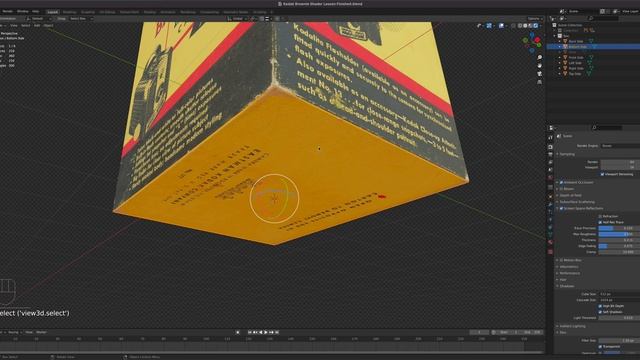Expand the Performance panel
Screen dimensions: 640x360
(x=569, y=273)
